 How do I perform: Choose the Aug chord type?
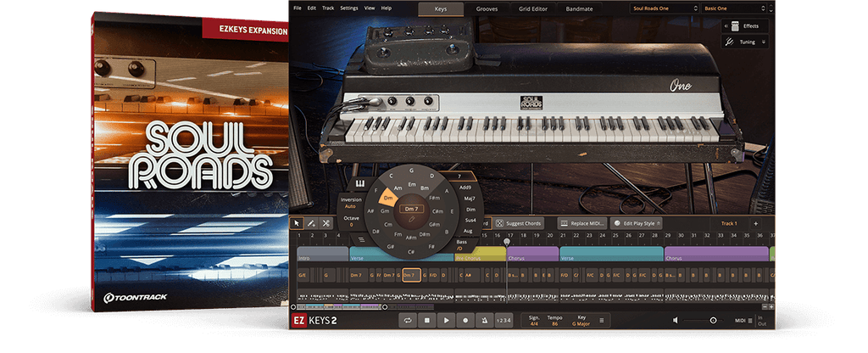tap(468, 231)
